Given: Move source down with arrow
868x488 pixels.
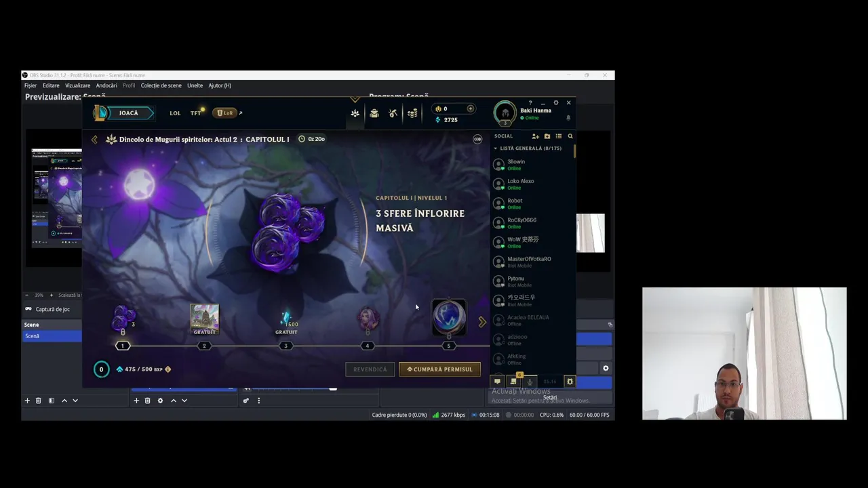Looking at the screenshot, I should coord(184,401).
